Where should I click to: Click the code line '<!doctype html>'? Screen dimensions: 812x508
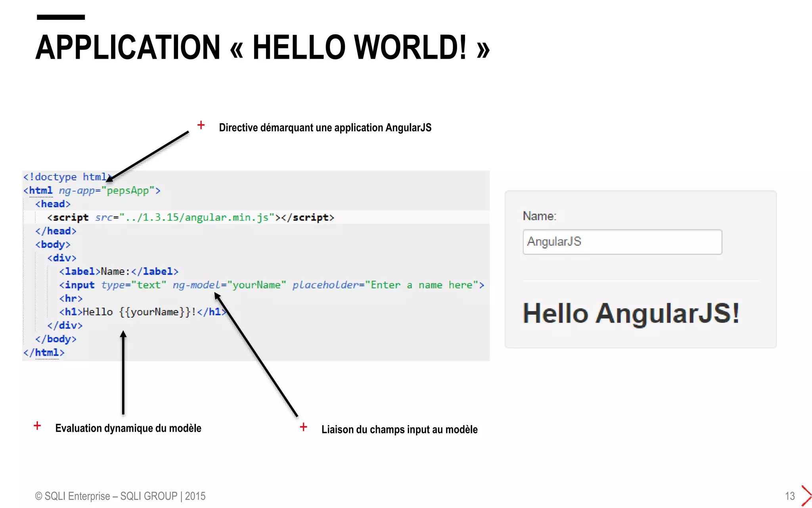pyautogui.click(x=68, y=177)
